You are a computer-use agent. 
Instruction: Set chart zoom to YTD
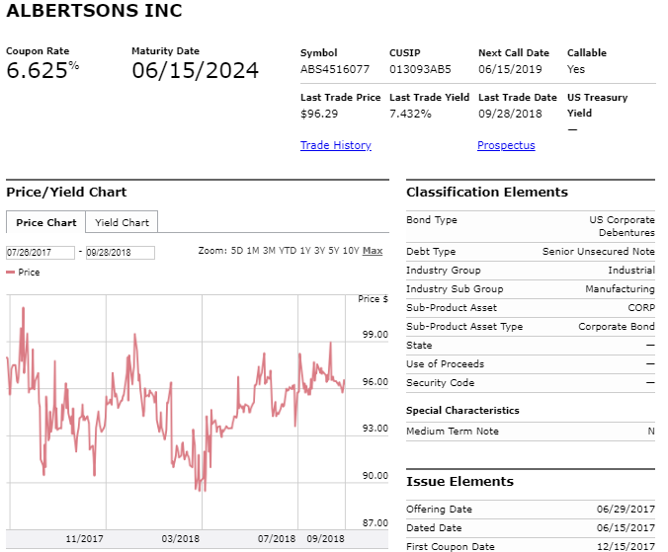coord(288,250)
